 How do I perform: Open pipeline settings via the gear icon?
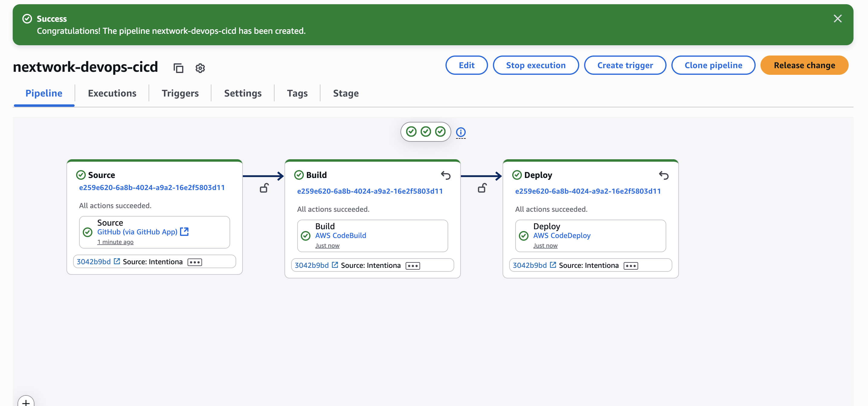click(200, 68)
